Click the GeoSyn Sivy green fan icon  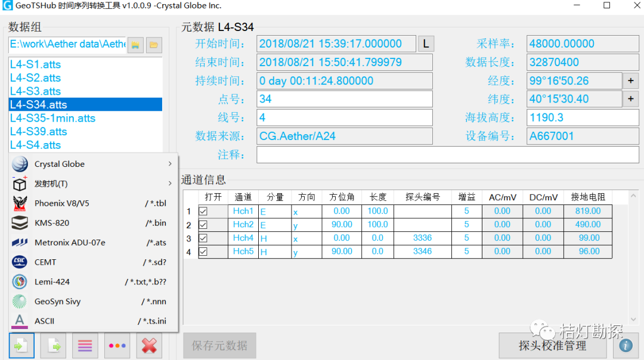click(20, 302)
